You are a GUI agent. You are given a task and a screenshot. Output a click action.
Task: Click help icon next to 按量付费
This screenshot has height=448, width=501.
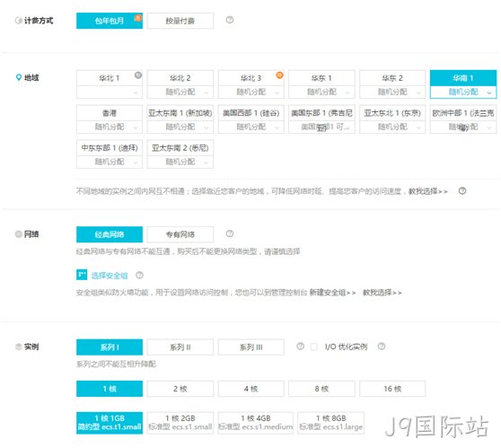pos(230,20)
